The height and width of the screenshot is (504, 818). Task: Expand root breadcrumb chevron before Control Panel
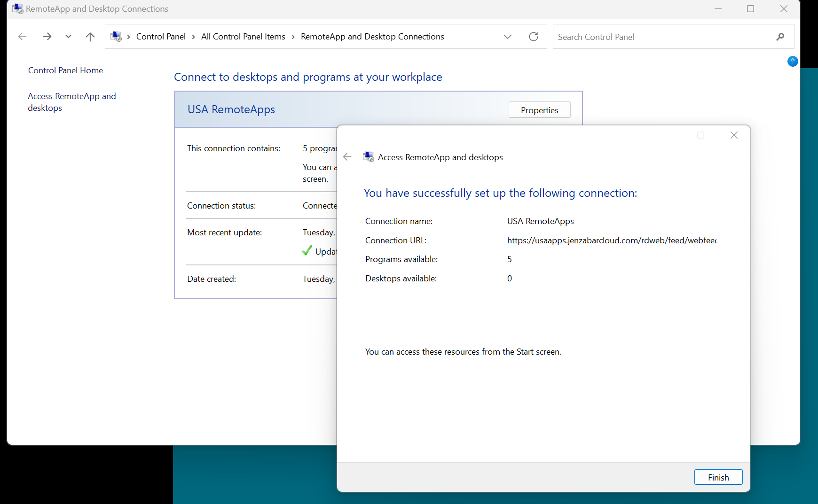pyautogui.click(x=128, y=37)
